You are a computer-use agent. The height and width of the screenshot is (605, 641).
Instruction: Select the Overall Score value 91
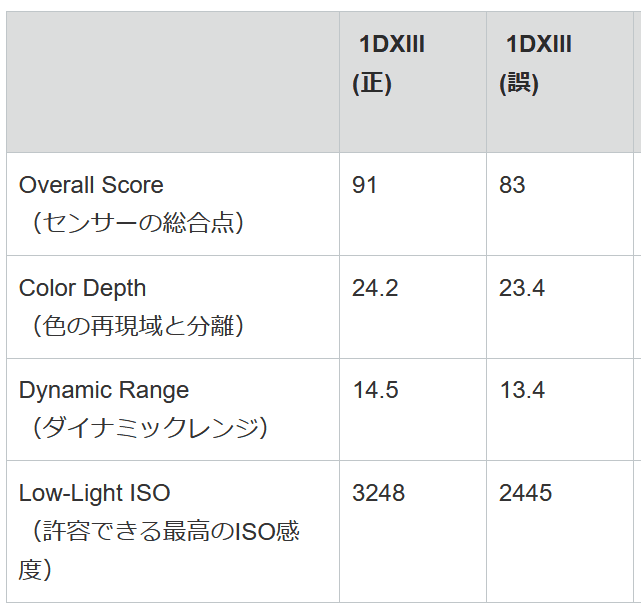365,185
